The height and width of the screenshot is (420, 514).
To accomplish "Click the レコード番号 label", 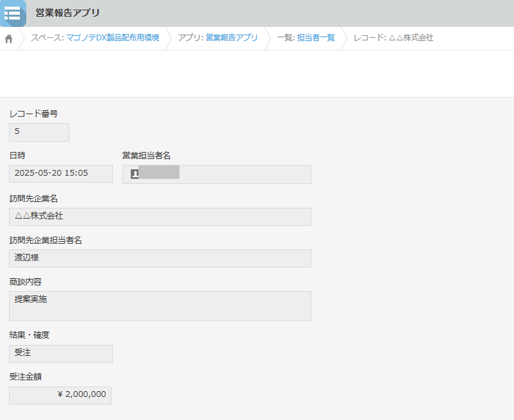I will [34, 113].
